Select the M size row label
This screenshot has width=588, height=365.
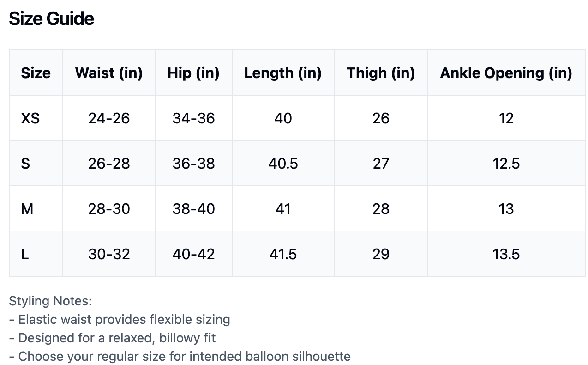27,209
